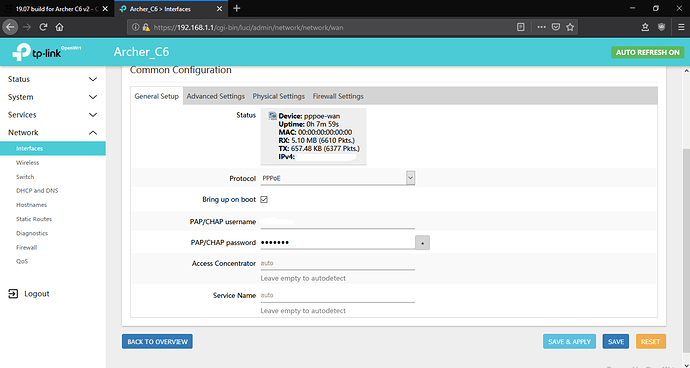Click the blue SAVE button

[x=616, y=342]
